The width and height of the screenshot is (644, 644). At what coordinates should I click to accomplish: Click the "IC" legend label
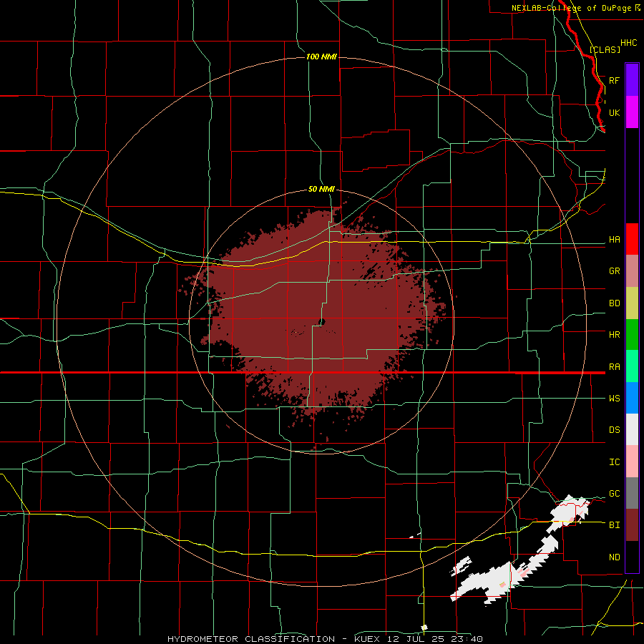(x=614, y=462)
